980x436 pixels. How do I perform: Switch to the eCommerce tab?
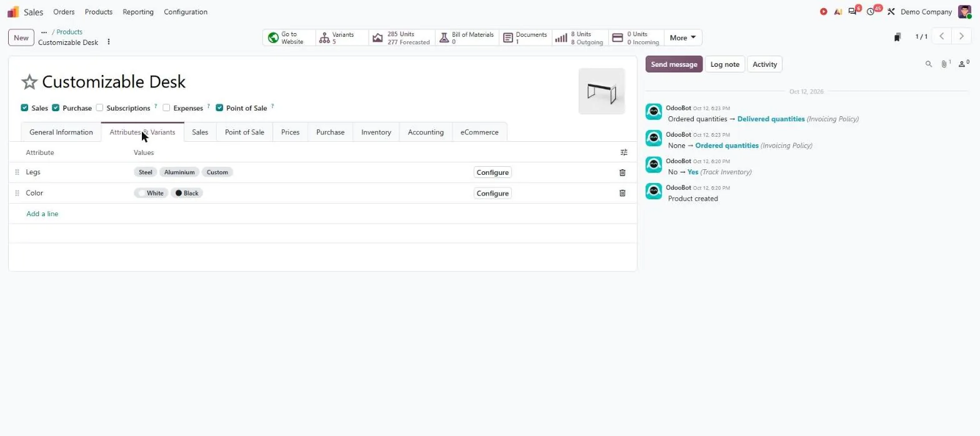479,132
